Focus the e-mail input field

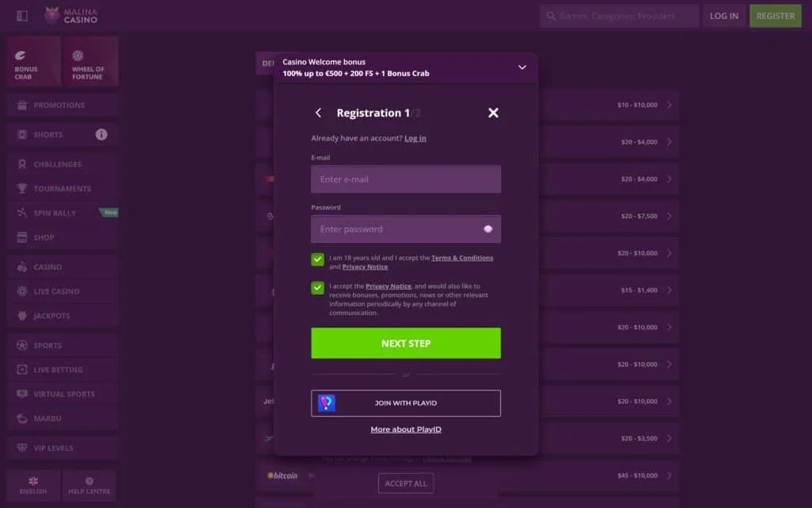(x=406, y=179)
